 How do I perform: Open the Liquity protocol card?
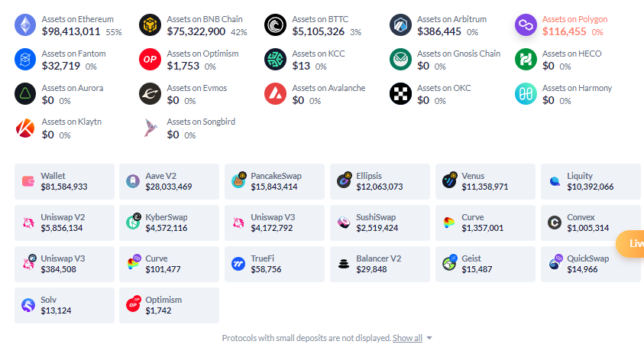[591, 181]
